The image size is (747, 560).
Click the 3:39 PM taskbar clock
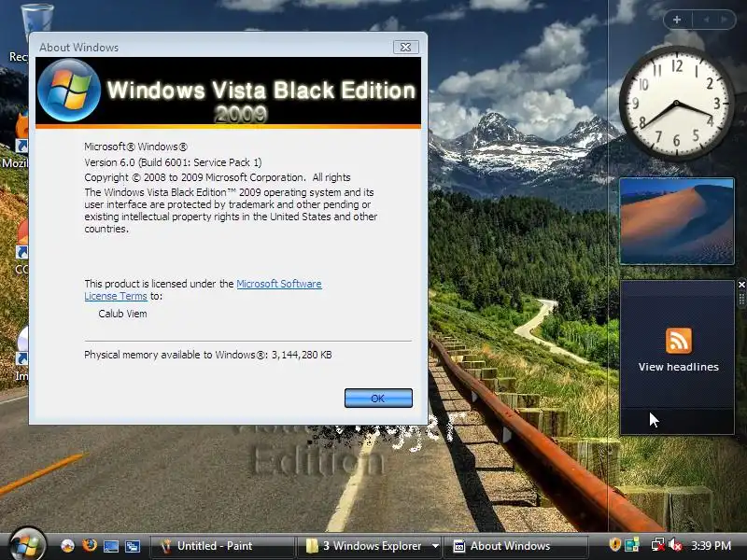711,546
